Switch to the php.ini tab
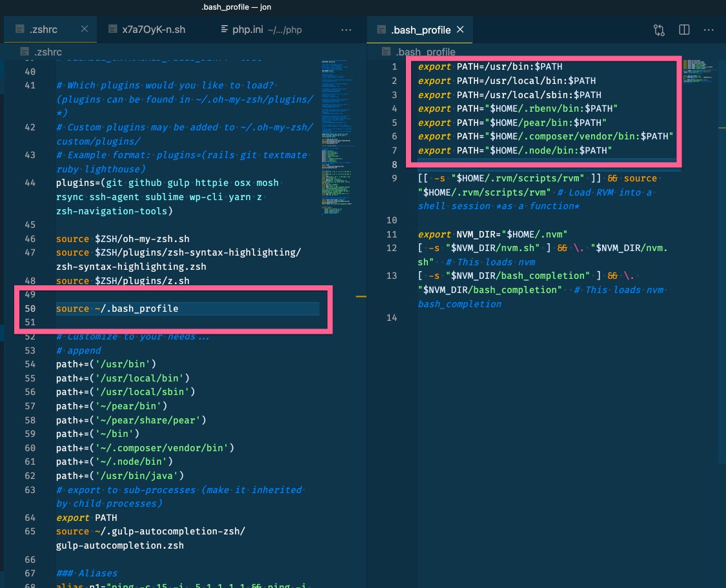Screen dimensions: 726x588 point(261,30)
